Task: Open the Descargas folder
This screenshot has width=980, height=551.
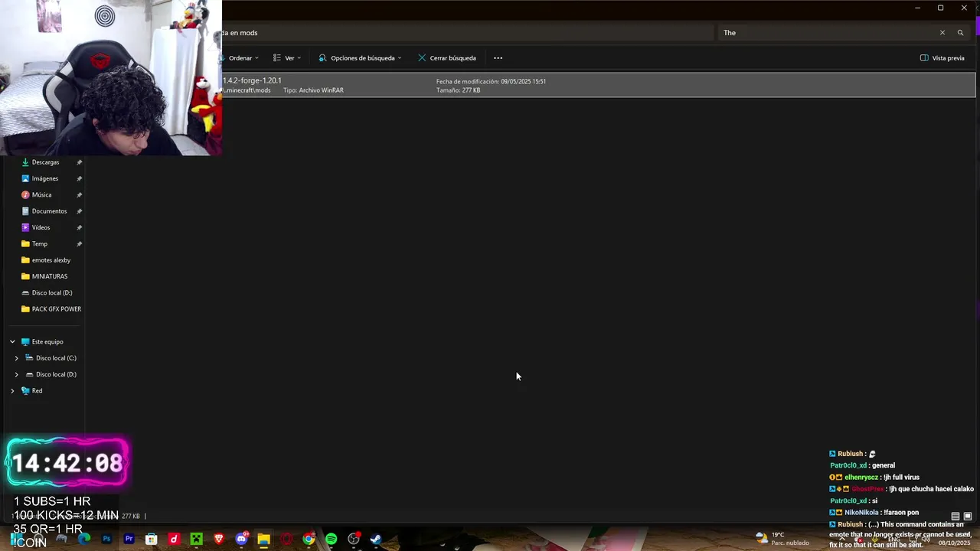Action: point(45,162)
